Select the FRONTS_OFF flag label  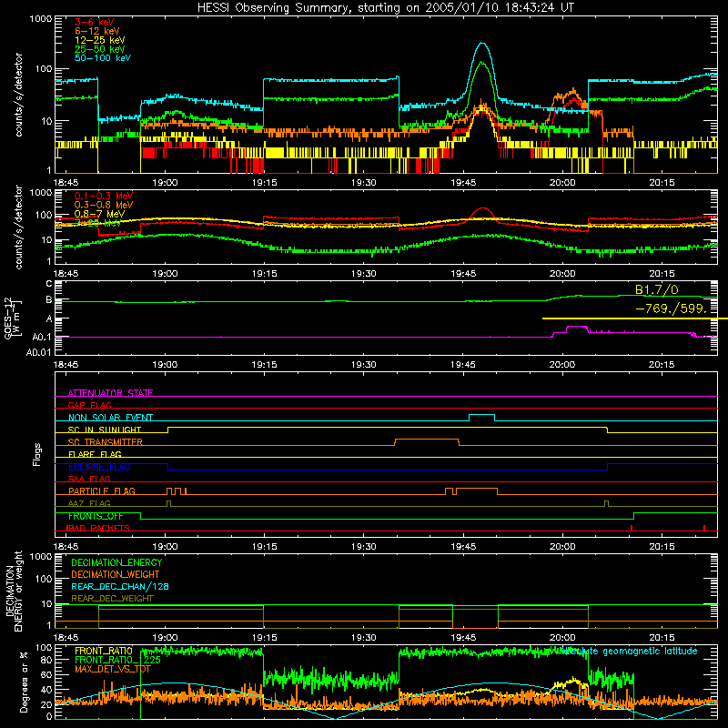[x=96, y=516]
